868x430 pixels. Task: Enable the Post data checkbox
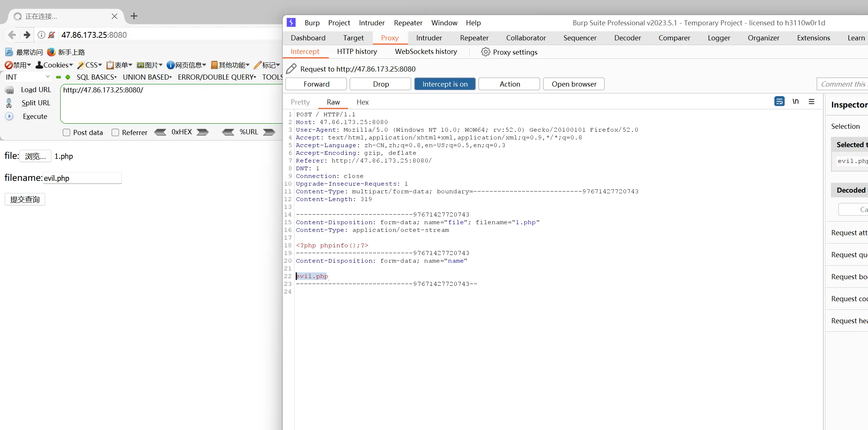[x=66, y=132]
